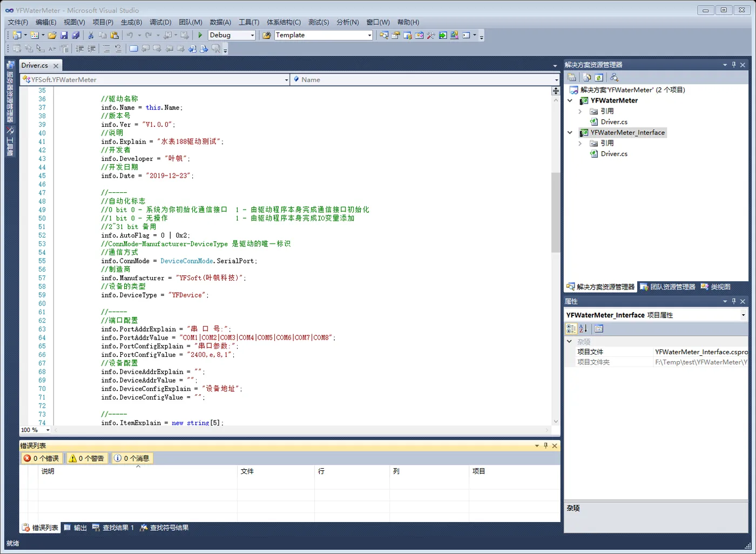This screenshot has width=756, height=554.
Task: Switch to the 团队资源管理器 tab
Action: pos(668,287)
